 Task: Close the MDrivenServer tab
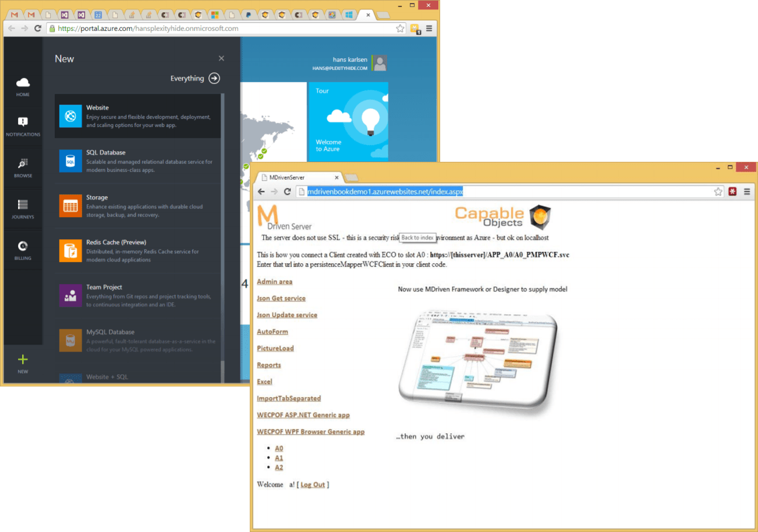click(x=337, y=178)
